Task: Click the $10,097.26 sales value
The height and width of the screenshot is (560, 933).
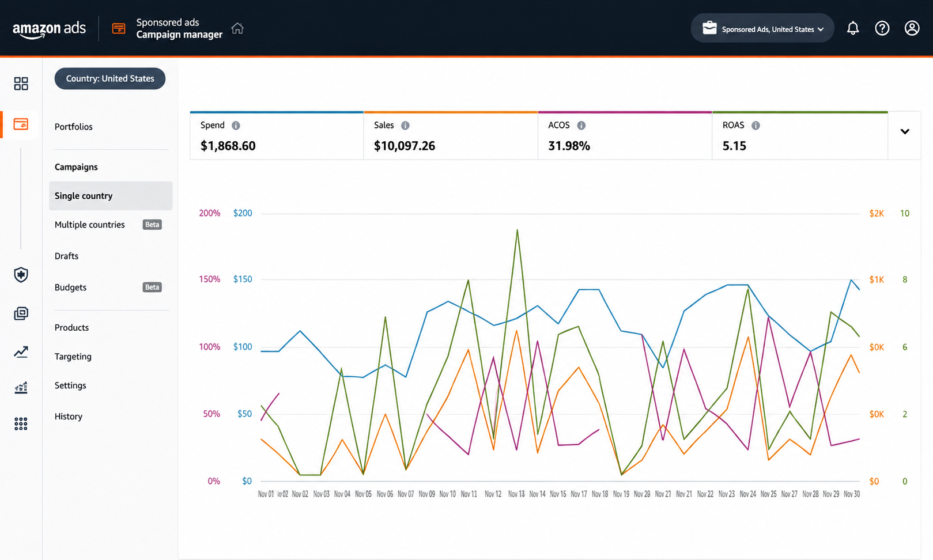Action: point(405,146)
